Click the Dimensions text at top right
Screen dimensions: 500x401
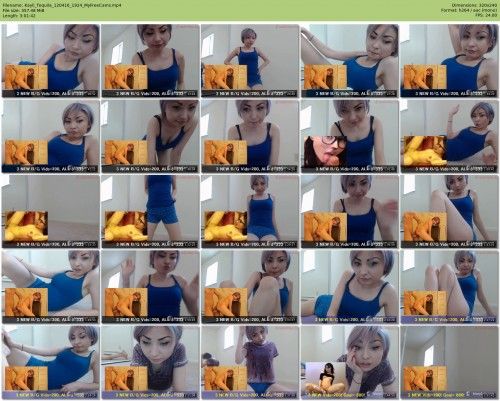coord(475,5)
